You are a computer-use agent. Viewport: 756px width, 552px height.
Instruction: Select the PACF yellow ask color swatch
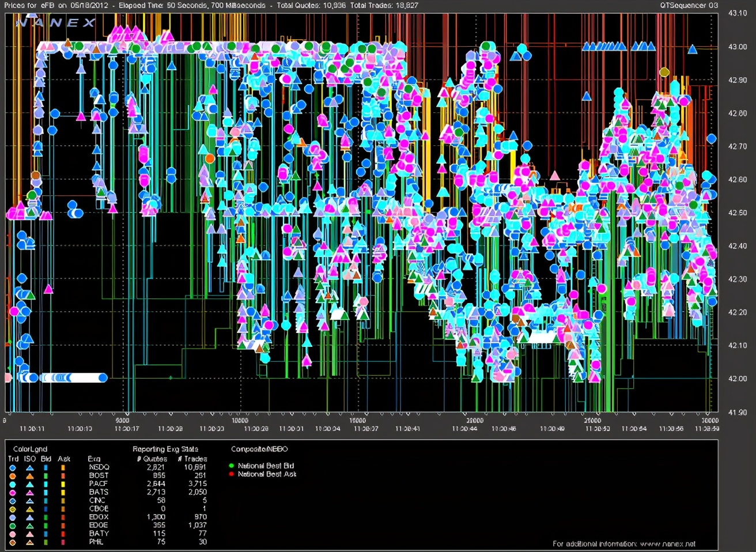pyautogui.click(x=63, y=485)
